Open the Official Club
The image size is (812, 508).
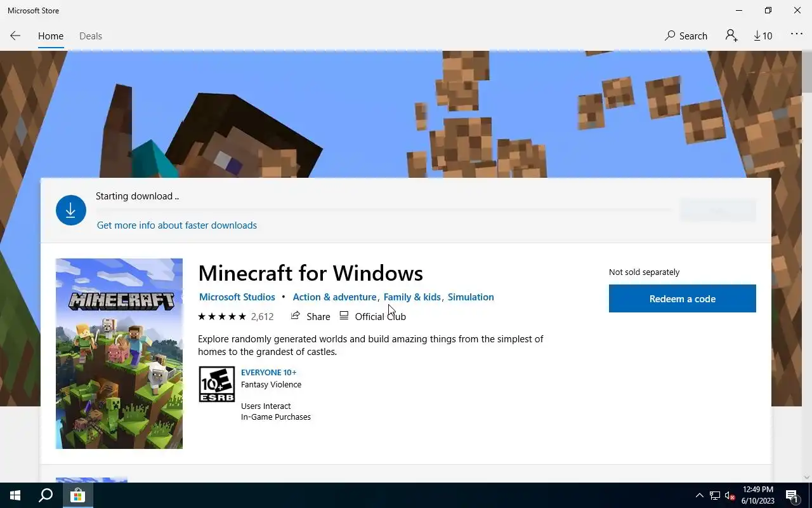[372, 316]
